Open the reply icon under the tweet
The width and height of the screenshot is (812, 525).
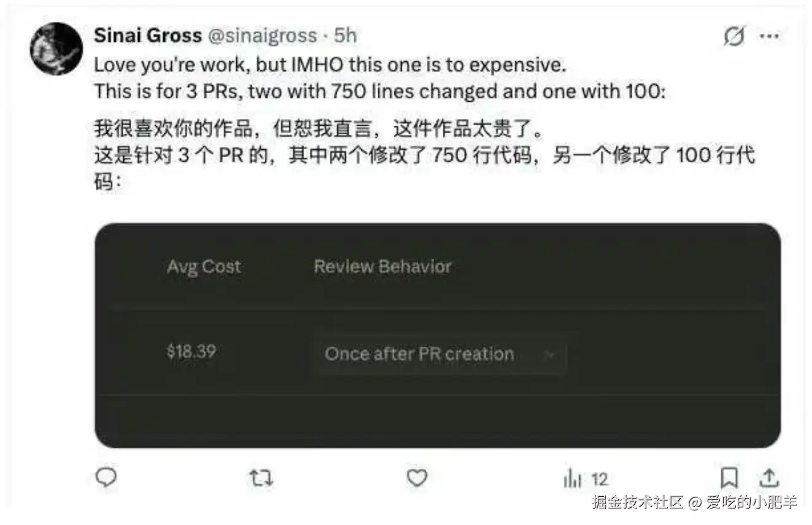(106, 477)
